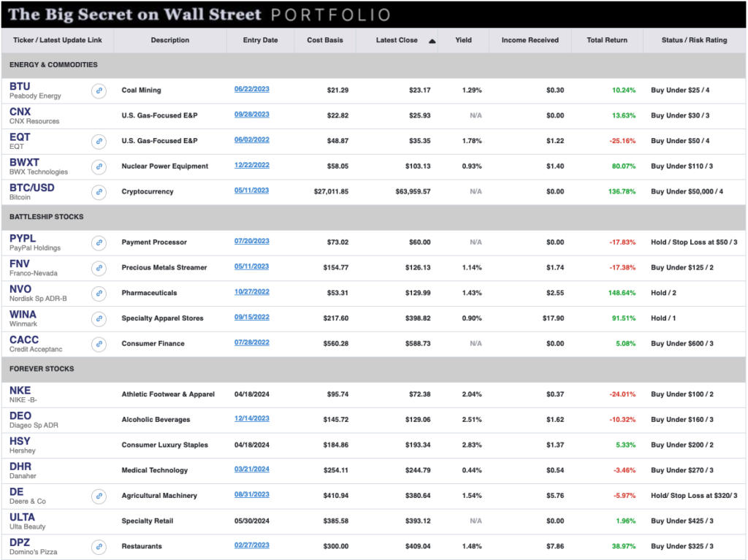This screenshot has width=748, height=560.
Task: Open the DPZ latest update link icon
Action: tap(99, 546)
